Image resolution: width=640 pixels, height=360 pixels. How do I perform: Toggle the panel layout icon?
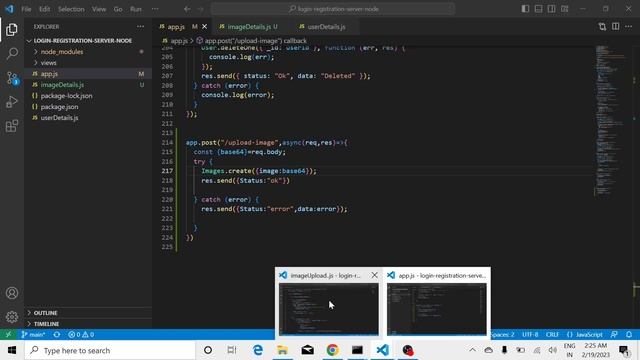pos(538,9)
